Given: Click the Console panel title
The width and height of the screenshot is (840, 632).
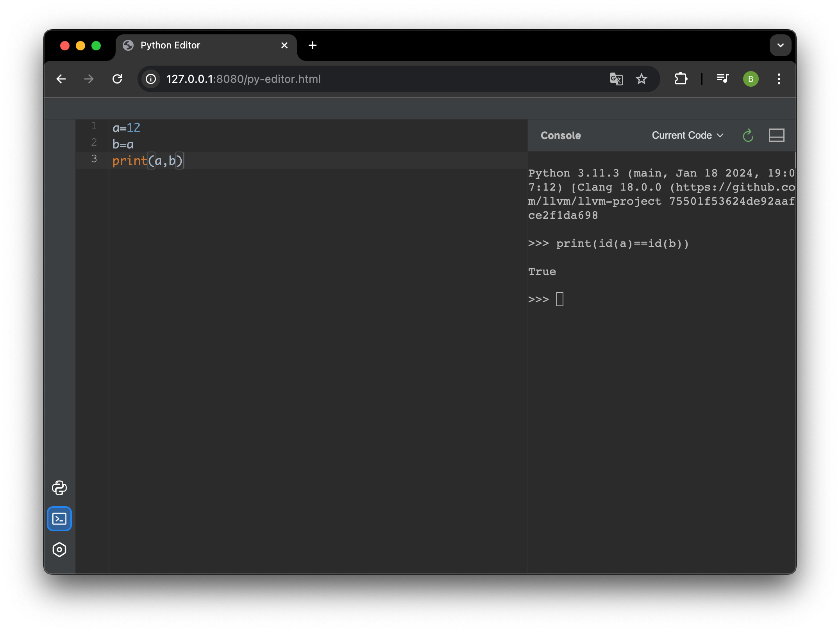Looking at the screenshot, I should coord(561,136).
